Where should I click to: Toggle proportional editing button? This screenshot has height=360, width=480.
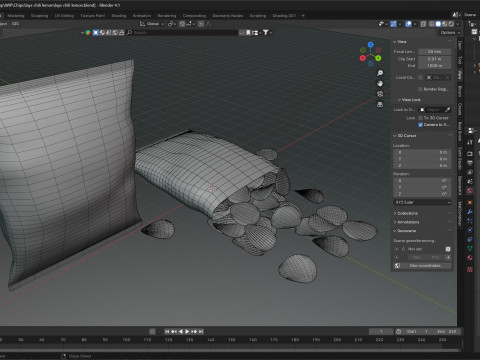coord(201,24)
